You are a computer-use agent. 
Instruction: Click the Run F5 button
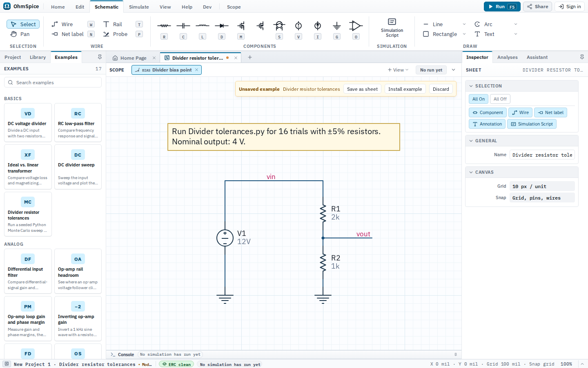pos(502,7)
